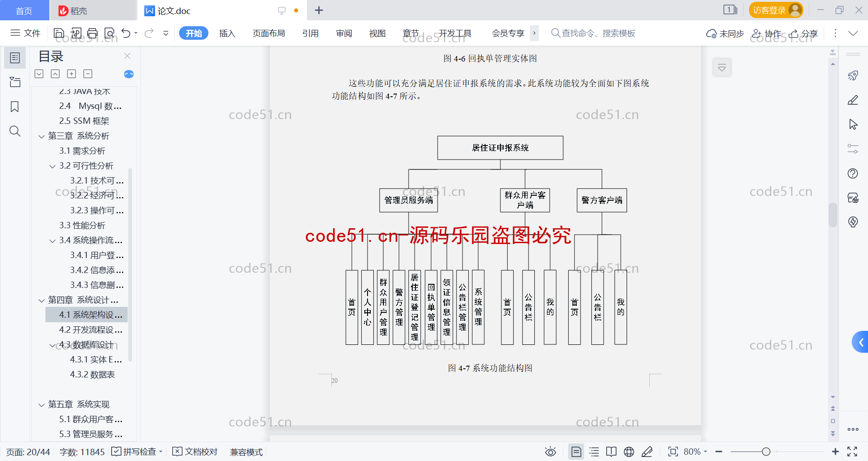Switch to page layout view

click(576, 452)
